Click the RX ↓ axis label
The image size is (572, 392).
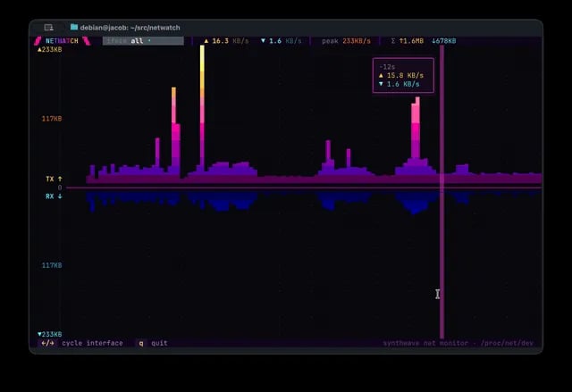coord(54,196)
